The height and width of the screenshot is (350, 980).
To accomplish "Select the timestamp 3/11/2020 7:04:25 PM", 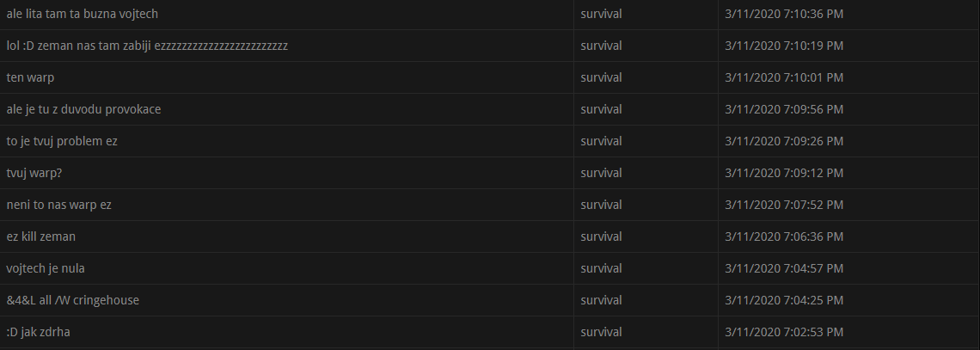I will pyautogui.click(x=784, y=301).
